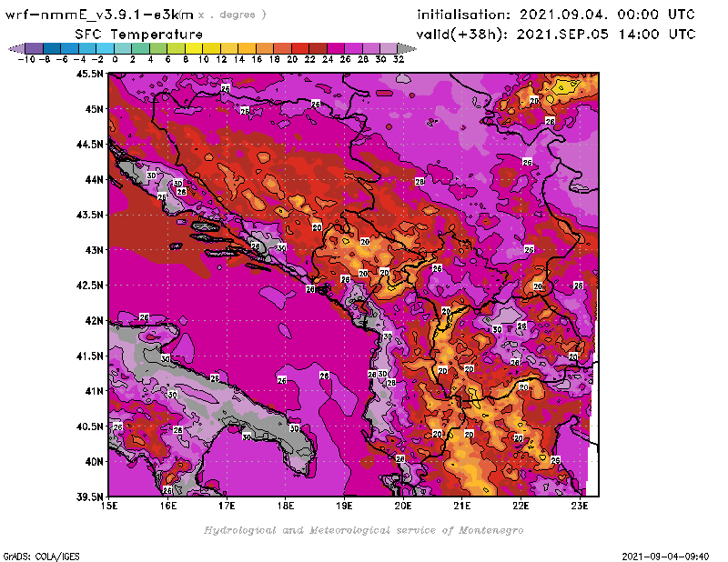
Task: Click the 45.5N latitude axis label
Action: click(x=89, y=74)
